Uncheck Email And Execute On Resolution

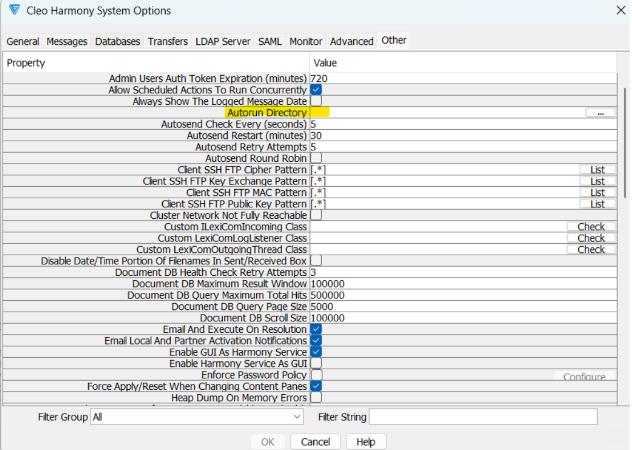point(316,329)
